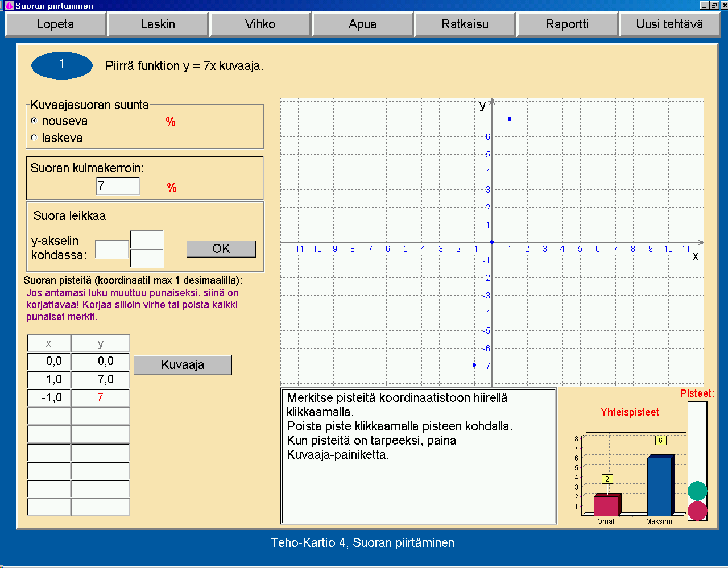The height and width of the screenshot is (568, 728).
Task: Start Uusi tehtävä new task
Action: [670, 24]
